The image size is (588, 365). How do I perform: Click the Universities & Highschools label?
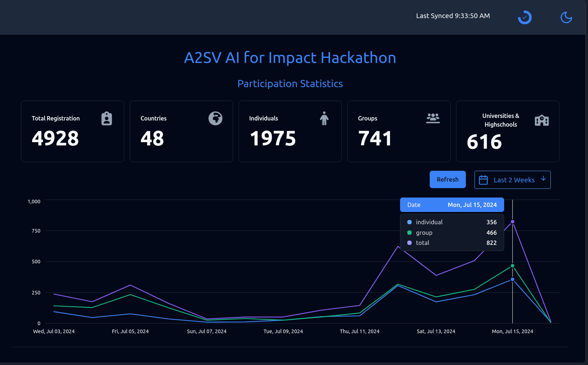(501, 120)
